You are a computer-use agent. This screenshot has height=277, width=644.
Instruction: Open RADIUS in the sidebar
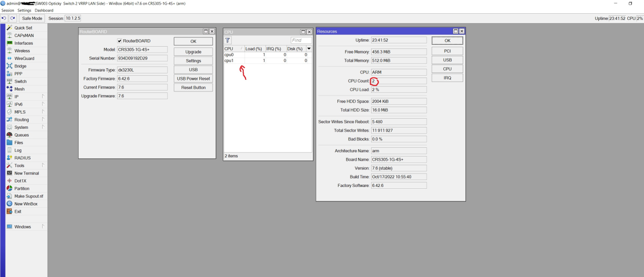(22, 158)
